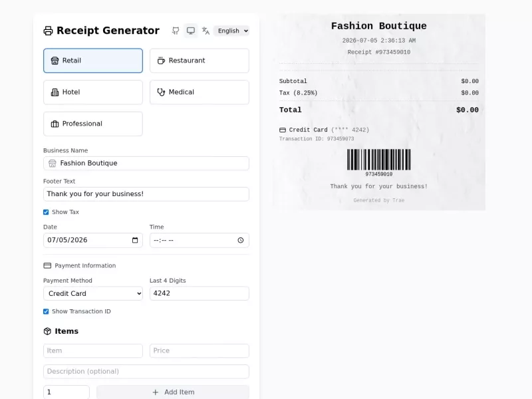Screen dimensions: 532x399
Task: Click the barcode on the receipt
Action: pyautogui.click(x=378, y=160)
